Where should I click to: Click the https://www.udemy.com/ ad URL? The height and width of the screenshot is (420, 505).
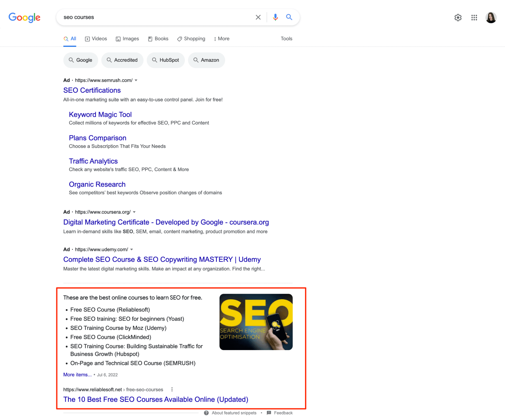click(102, 250)
